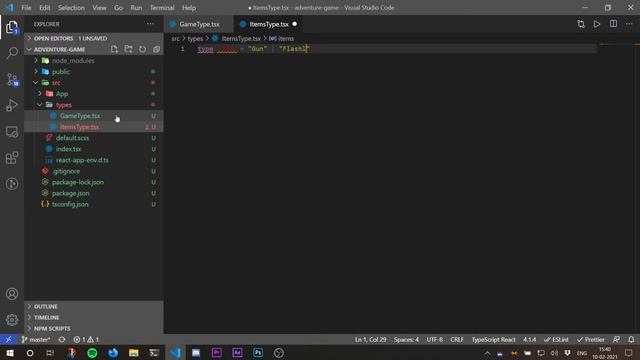
Task: Refresh the Explorer file tree
Action: [142, 49]
